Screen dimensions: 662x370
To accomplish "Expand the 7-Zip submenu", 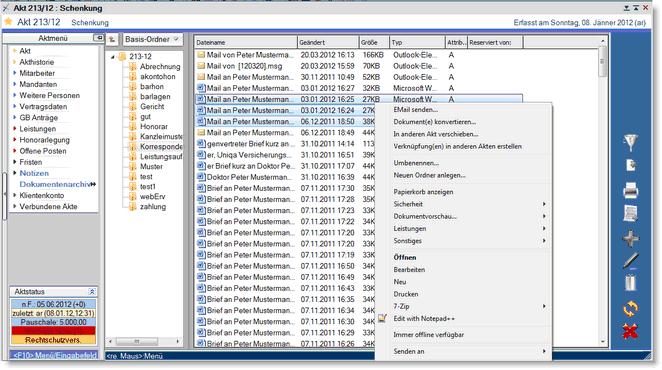I will 544,306.
